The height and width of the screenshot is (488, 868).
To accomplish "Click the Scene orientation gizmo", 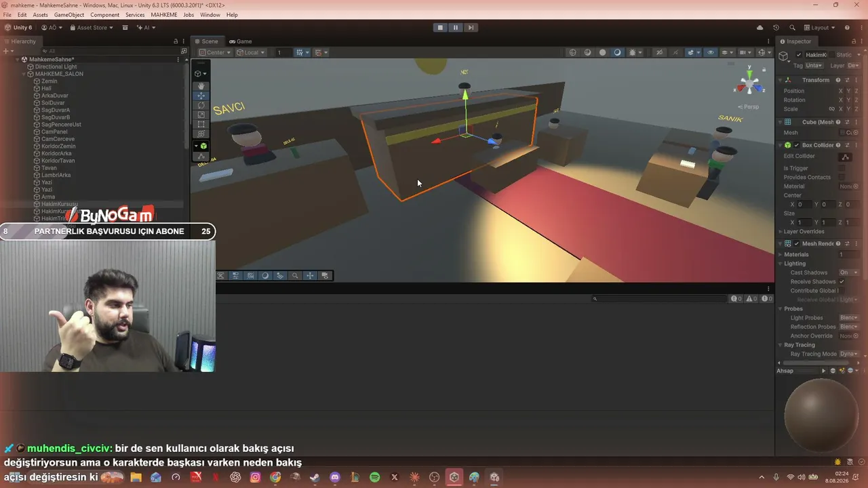I will tap(749, 82).
